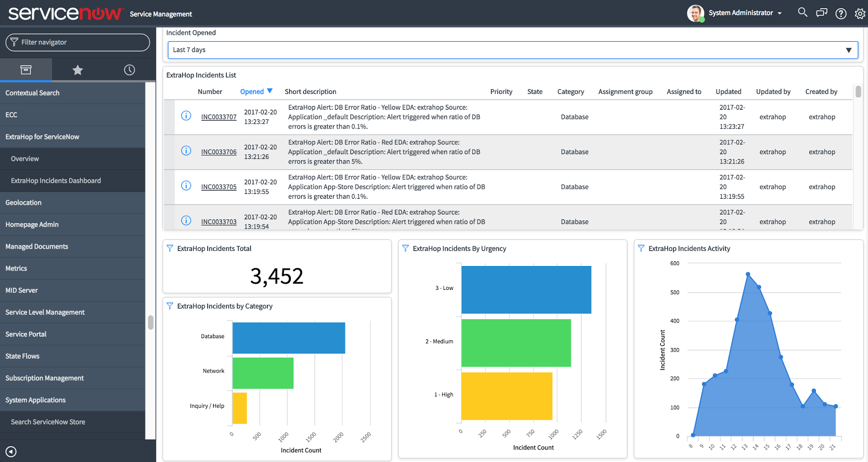Viewport: 868px width, 462px height.
Task: Click filter icon on Incidents By Urgency
Action: point(405,248)
